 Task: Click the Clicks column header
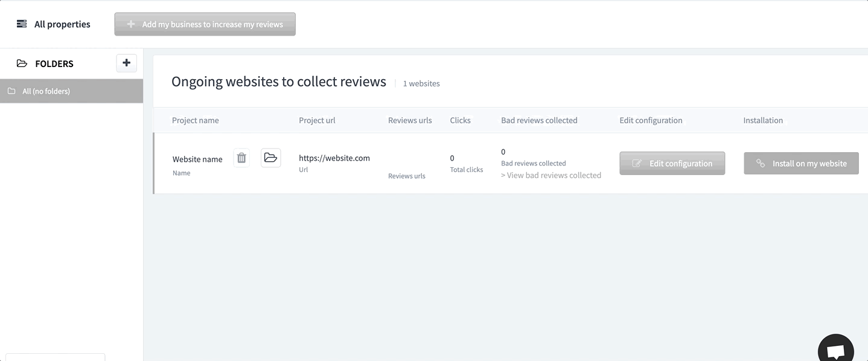[x=460, y=120]
